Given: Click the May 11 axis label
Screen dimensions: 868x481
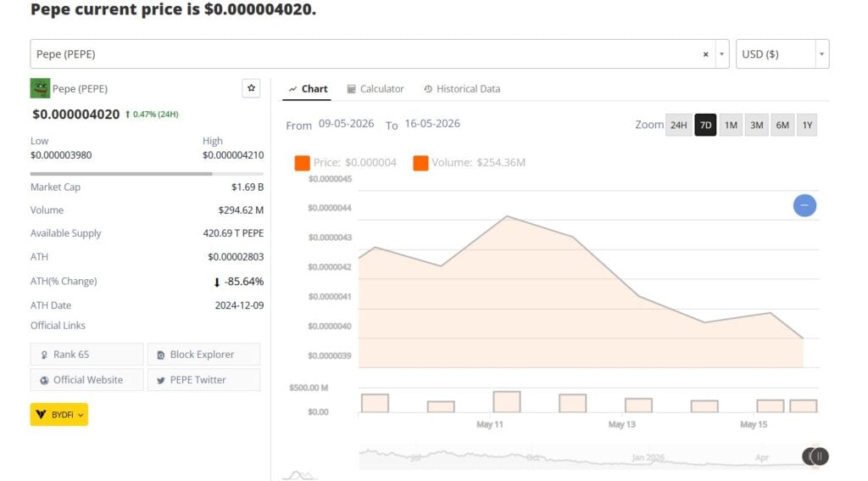Looking at the screenshot, I should 489,424.
